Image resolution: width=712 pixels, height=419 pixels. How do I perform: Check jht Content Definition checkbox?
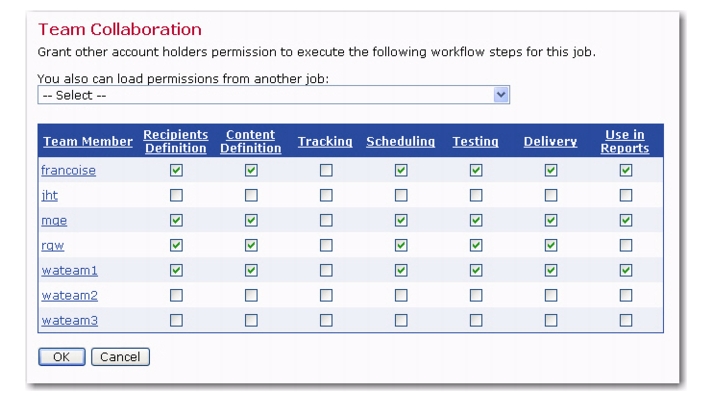[251, 195]
